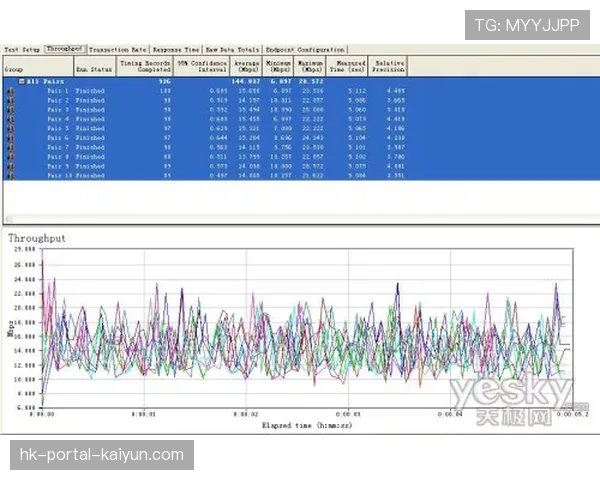This screenshot has width=600, height=480.
Task: Click the pair icon beside Pair 3
Action: click(x=12, y=110)
